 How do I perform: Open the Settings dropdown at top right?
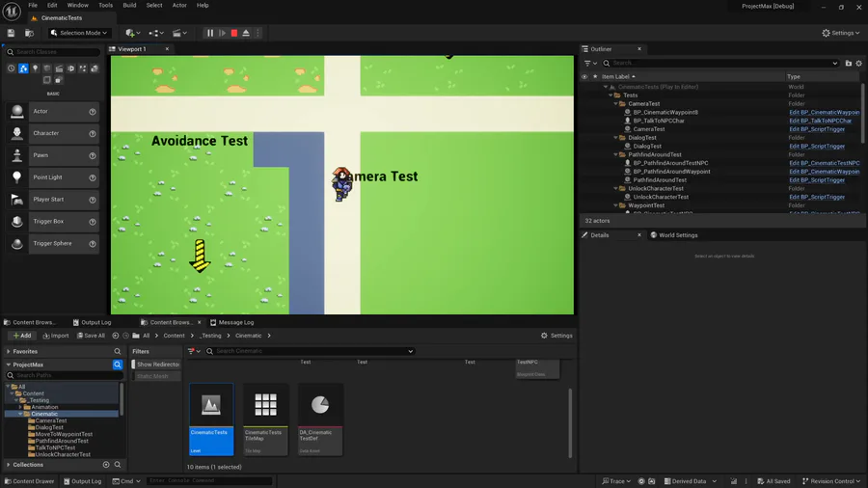841,33
